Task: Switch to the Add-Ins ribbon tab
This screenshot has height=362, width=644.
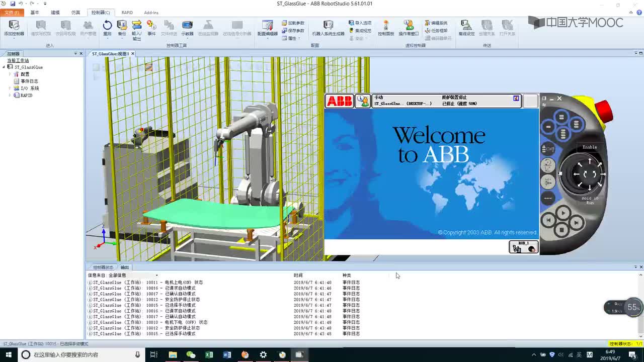Action: 151,13
